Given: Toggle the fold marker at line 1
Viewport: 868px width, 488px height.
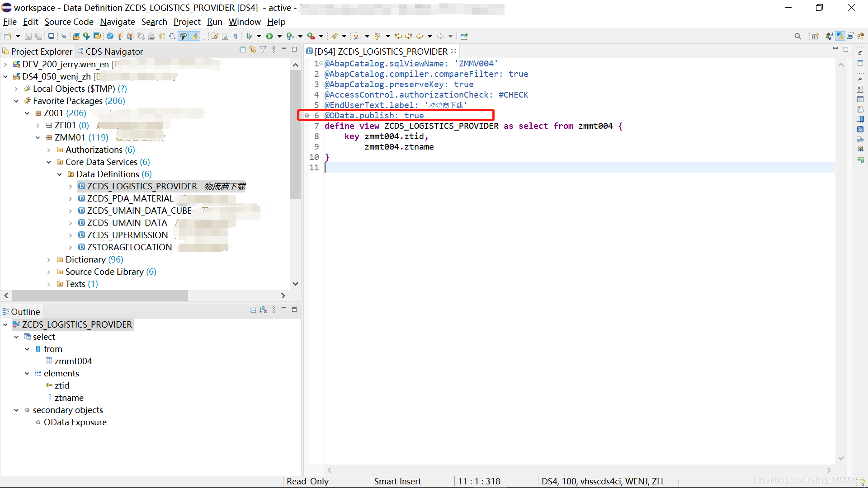Looking at the screenshot, I should [321, 64].
